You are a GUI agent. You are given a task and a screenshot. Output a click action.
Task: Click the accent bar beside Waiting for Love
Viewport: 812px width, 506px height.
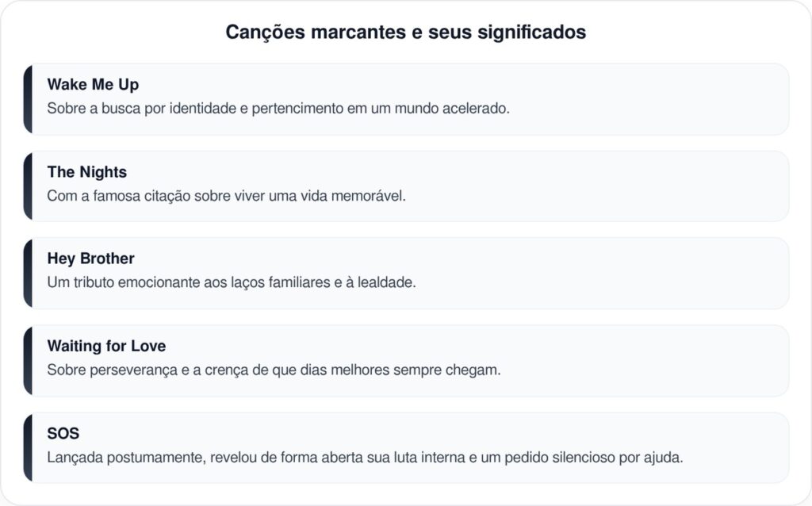click(28, 360)
